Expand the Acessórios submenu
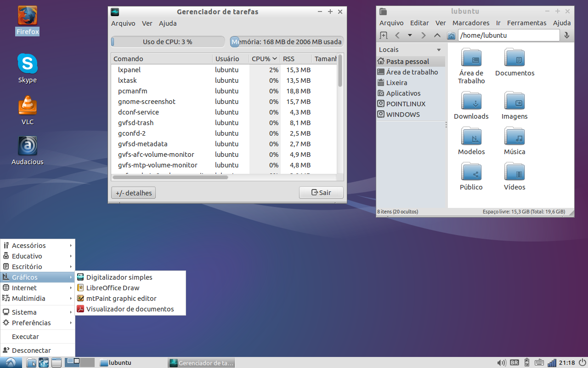 click(x=38, y=246)
